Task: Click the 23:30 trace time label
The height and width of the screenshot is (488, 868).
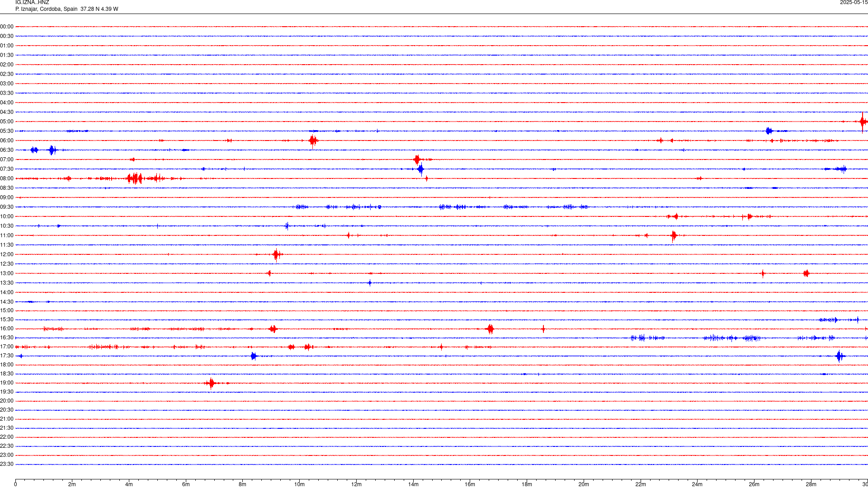Action: pyautogui.click(x=7, y=464)
